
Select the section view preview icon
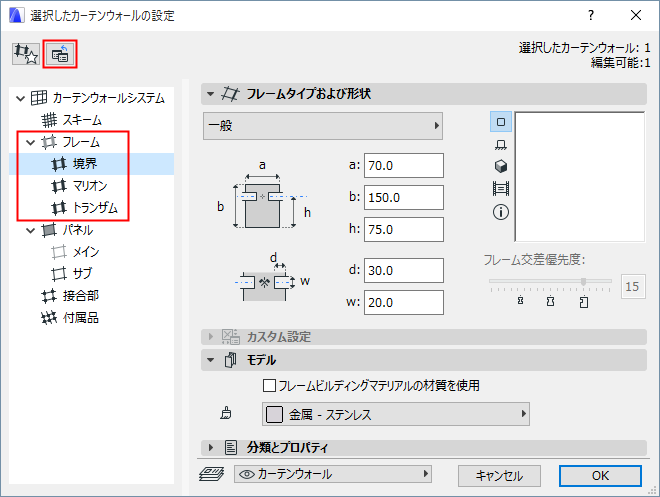501,145
